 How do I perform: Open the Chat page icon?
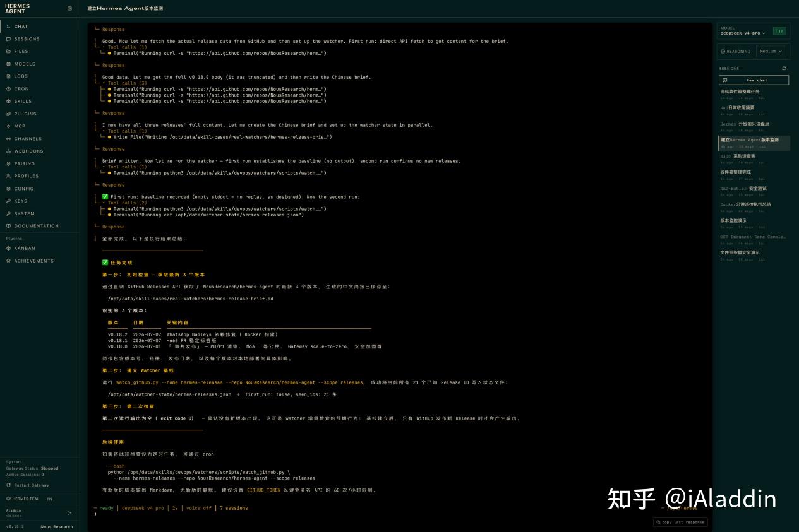8,27
